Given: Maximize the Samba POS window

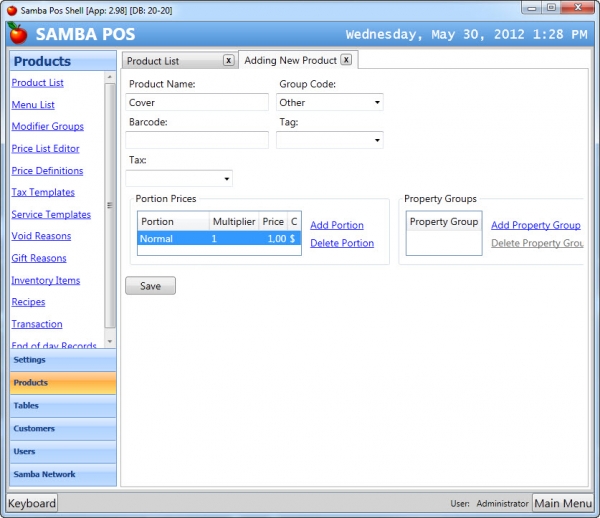Looking at the screenshot, I should point(551,8).
